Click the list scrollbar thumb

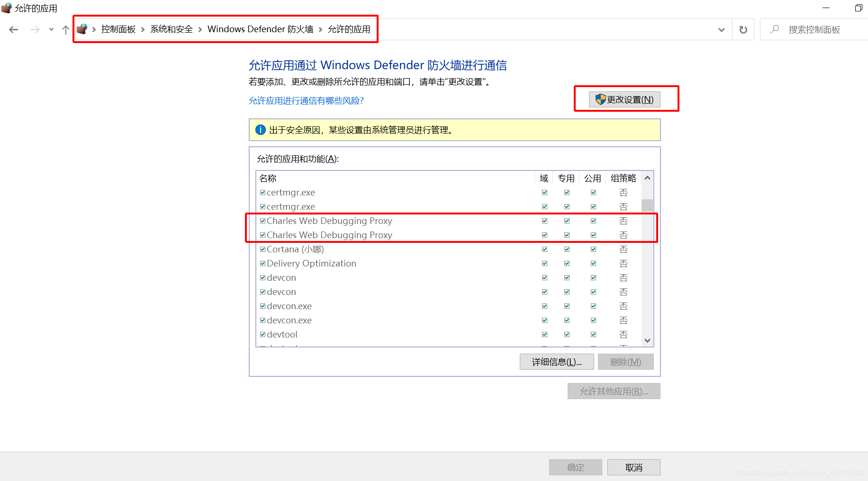click(647, 205)
